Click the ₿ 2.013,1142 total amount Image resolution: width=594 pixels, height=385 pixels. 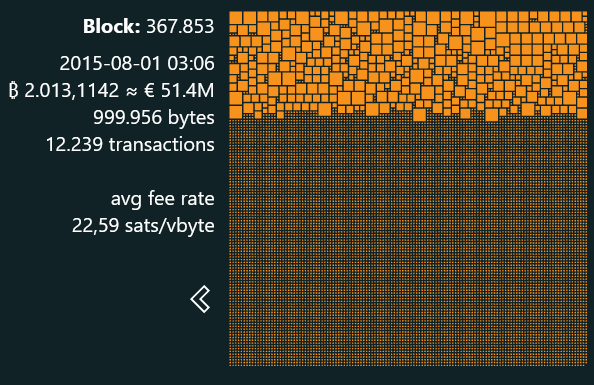(x=64, y=91)
